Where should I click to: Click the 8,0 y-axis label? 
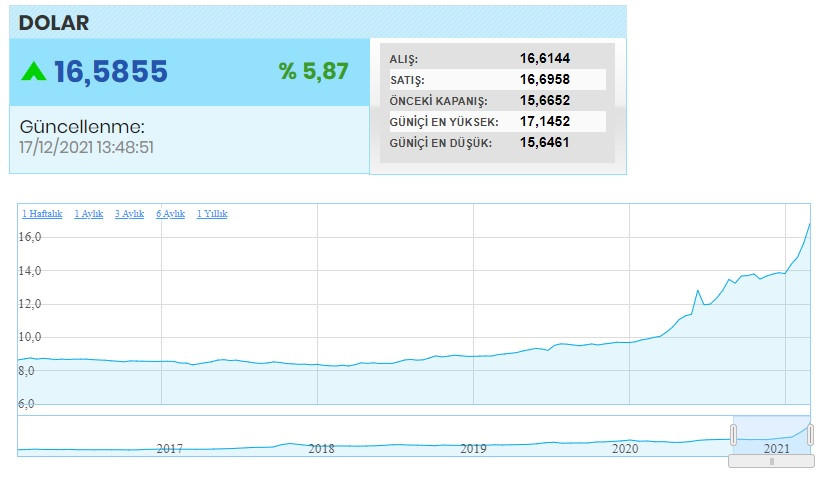click(x=26, y=371)
